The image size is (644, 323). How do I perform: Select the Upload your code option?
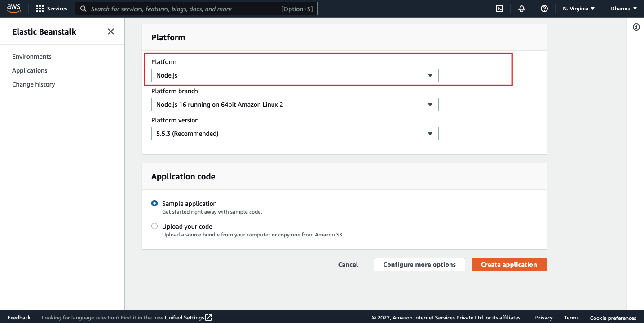(x=154, y=226)
